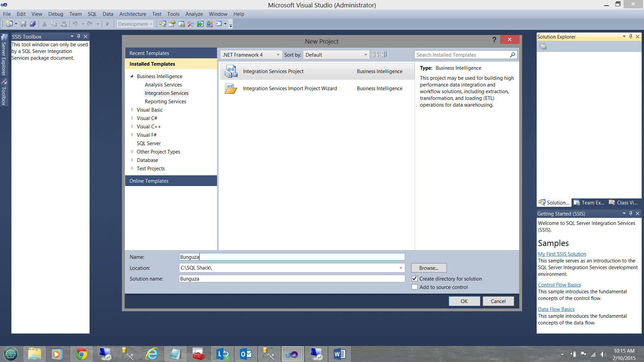Switch to small icons template view
The image size is (644, 362).
tap(376, 55)
